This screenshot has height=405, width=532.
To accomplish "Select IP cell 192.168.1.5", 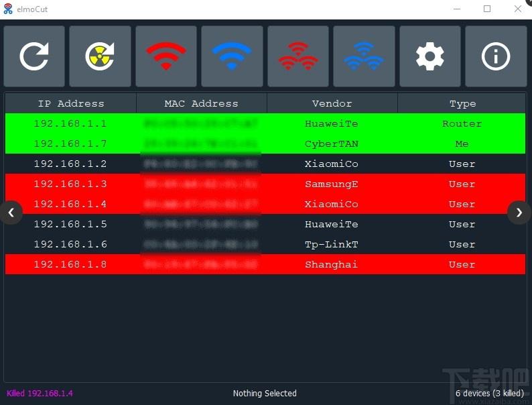I will point(70,224).
